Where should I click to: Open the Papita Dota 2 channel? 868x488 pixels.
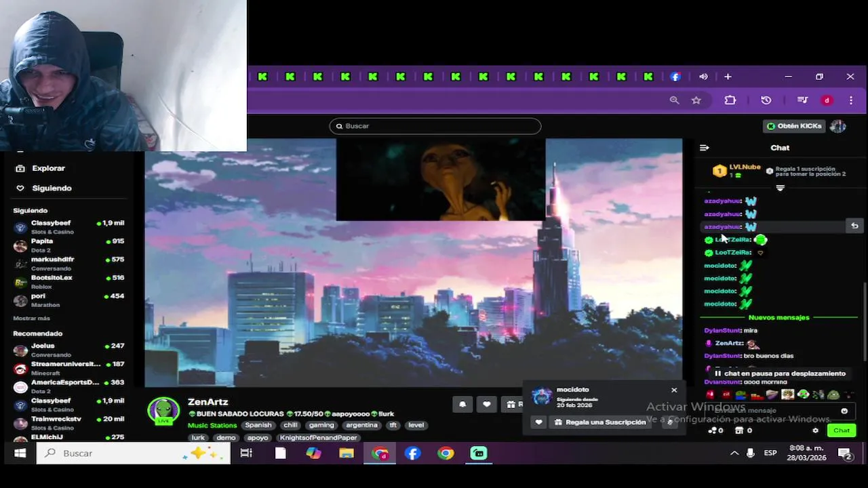[69, 245]
